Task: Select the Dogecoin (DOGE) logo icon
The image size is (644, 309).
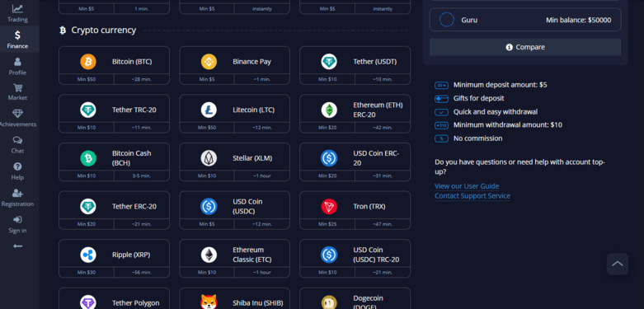Action: click(x=329, y=303)
